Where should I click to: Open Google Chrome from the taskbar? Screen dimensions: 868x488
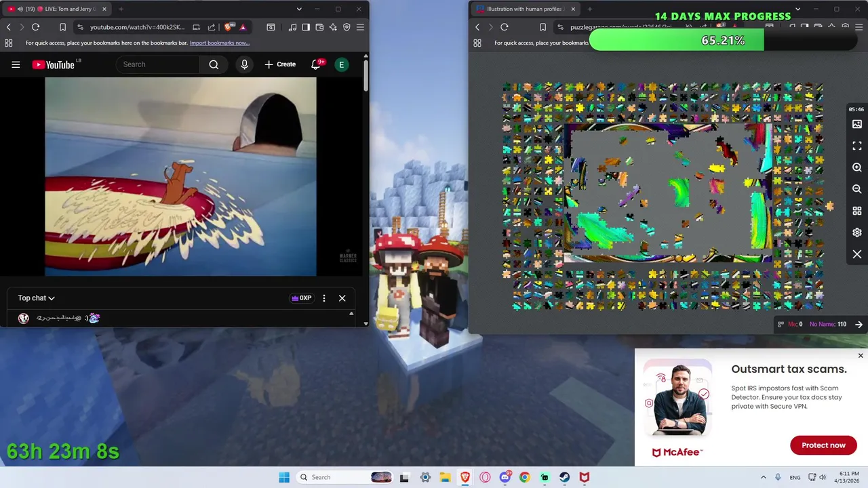524,477
